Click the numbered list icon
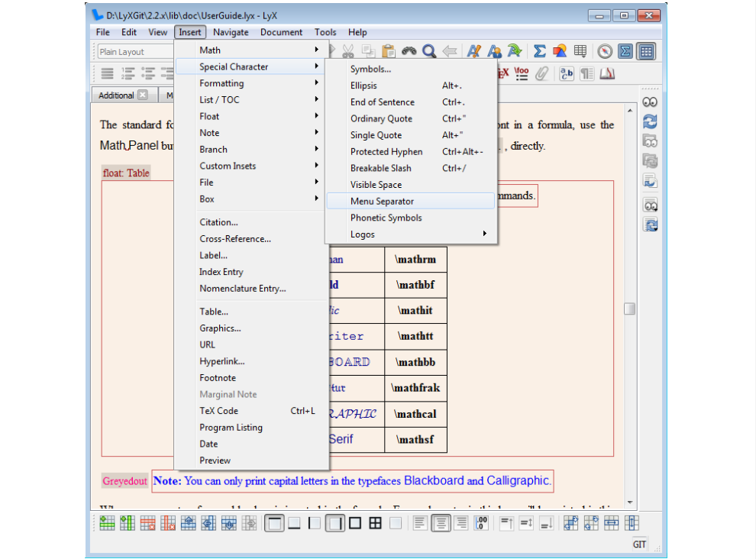This screenshot has width=756, height=559. point(128,73)
